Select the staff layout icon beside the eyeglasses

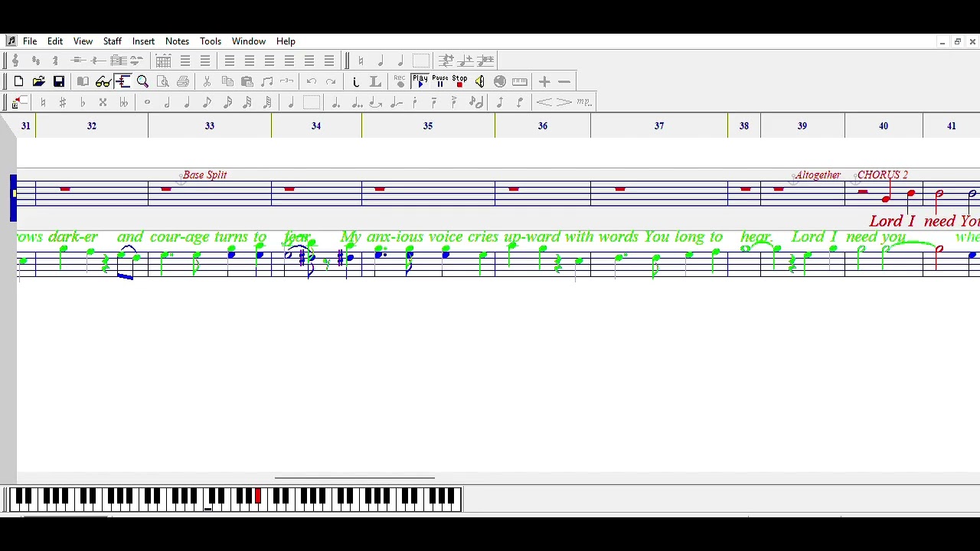[122, 81]
